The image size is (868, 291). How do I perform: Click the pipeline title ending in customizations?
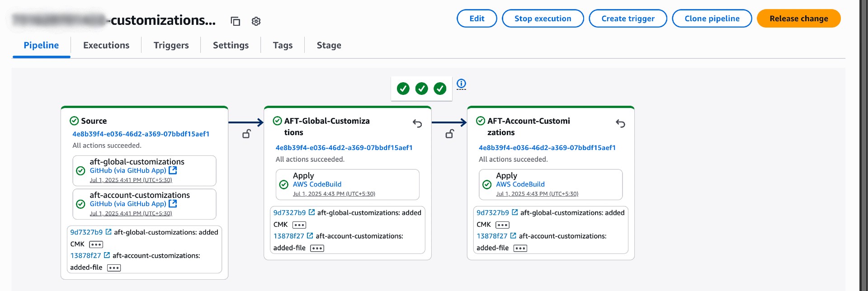(114, 20)
